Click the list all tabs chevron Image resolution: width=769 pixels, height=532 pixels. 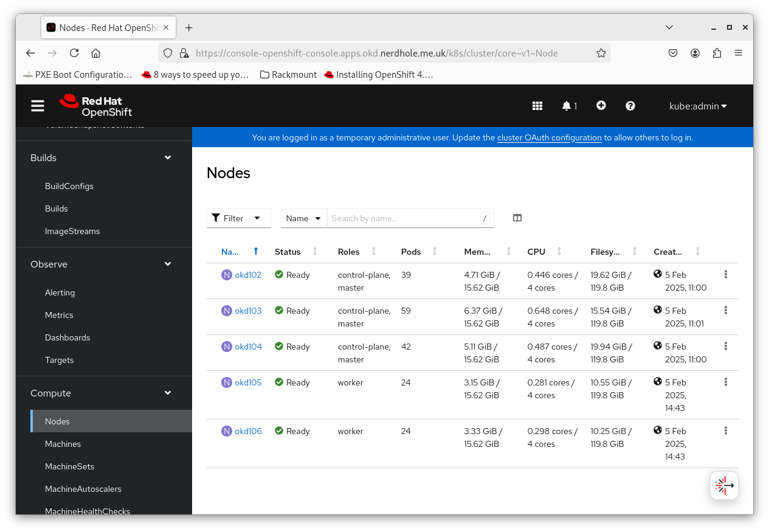[x=669, y=27]
